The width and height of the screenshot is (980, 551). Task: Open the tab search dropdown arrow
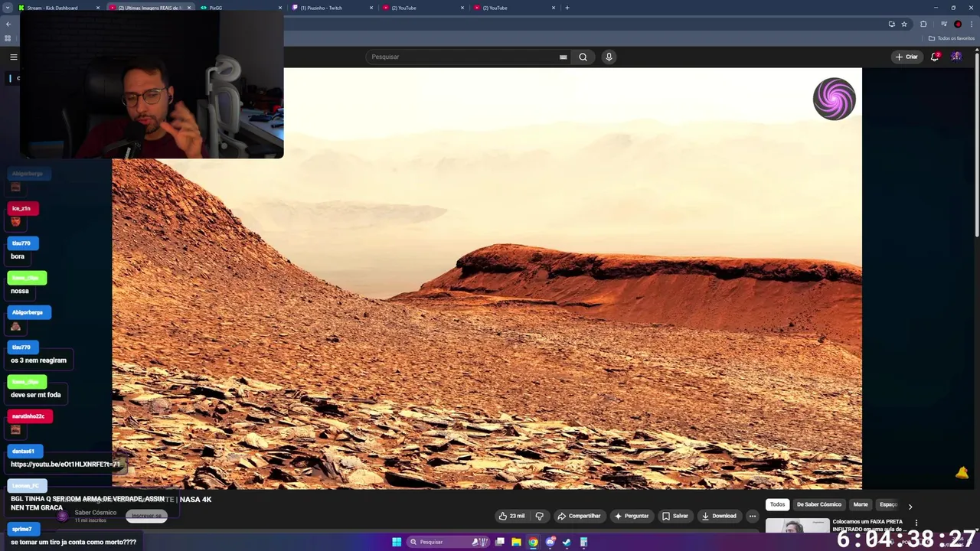coord(8,8)
